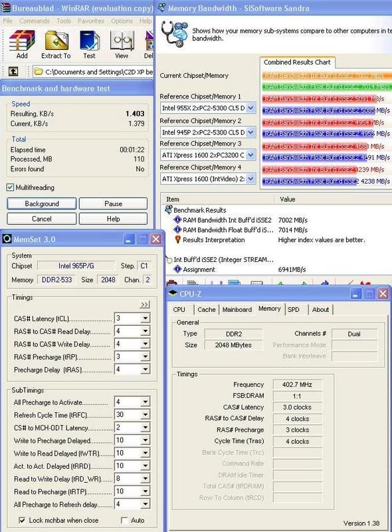Click the Results Interpretation pin icon

coord(177,239)
